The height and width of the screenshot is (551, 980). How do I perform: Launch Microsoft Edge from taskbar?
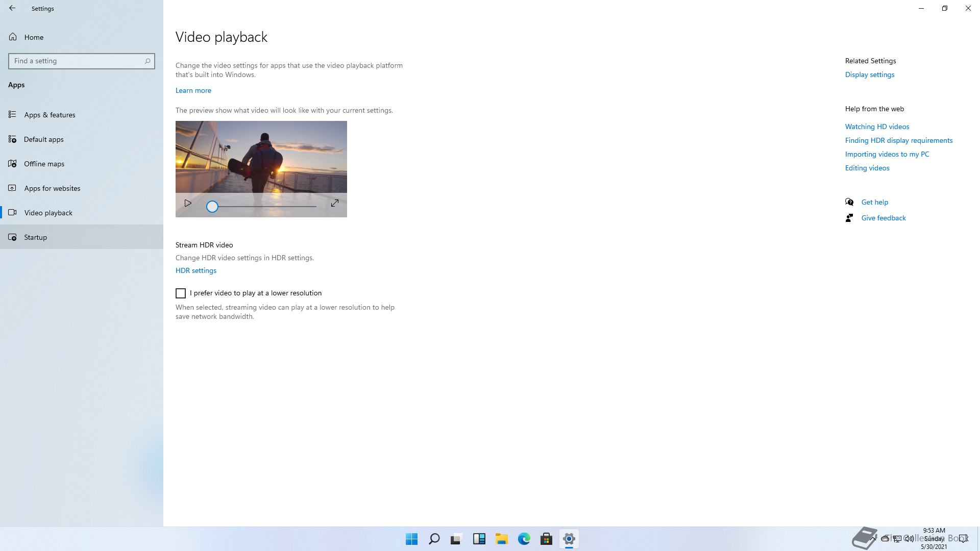point(524,539)
